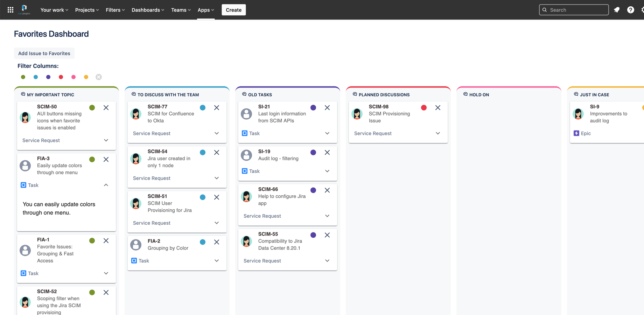Change the SCIM-98 red color dot
This screenshot has height=315, width=644.
click(424, 108)
